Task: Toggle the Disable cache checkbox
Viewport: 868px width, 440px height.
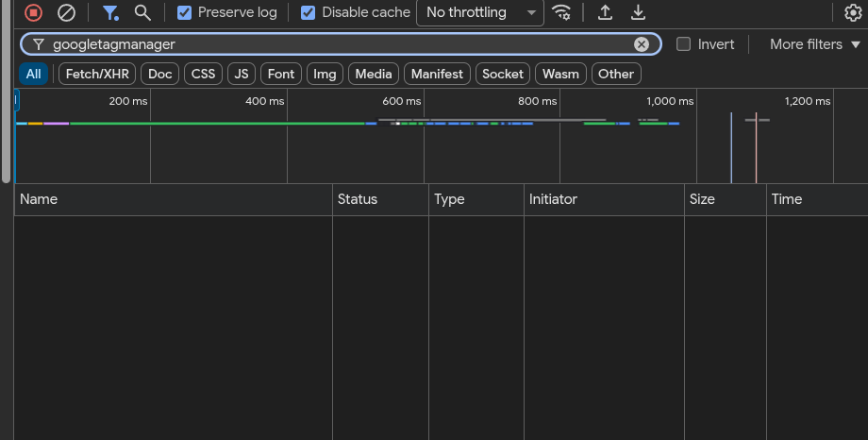Action: [x=308, y=12]
